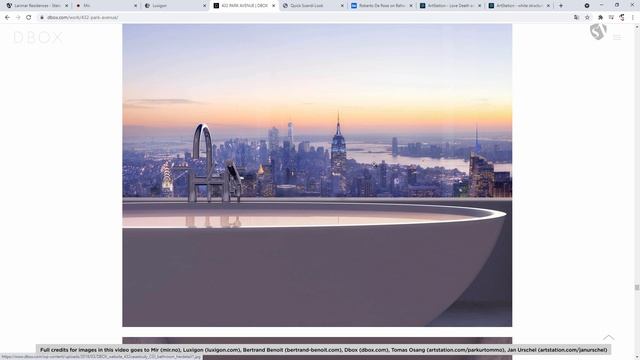Switch to the ArtStation white structure tab
Screen dimensions: 640x360
coord(520,6)
